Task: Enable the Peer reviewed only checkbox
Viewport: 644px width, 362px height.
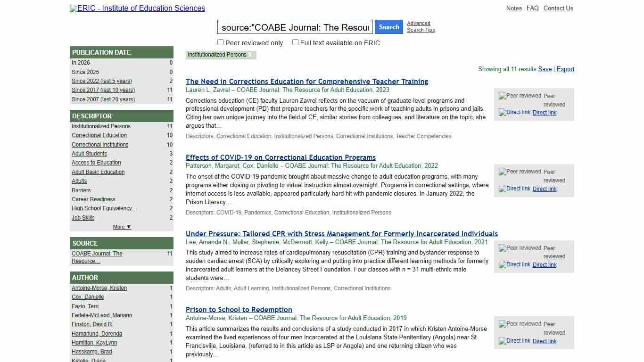Action: pos(220,42)
